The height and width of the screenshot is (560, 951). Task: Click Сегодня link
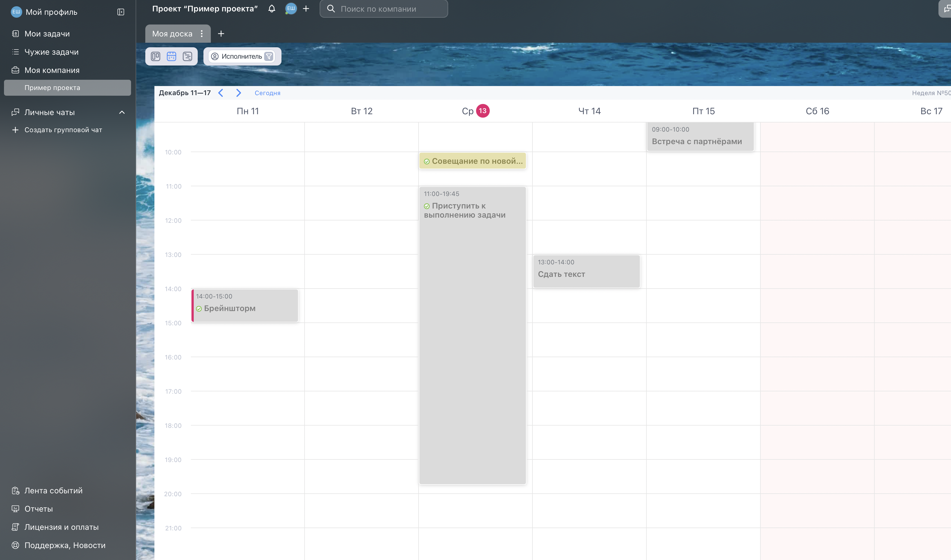[268, 93]
